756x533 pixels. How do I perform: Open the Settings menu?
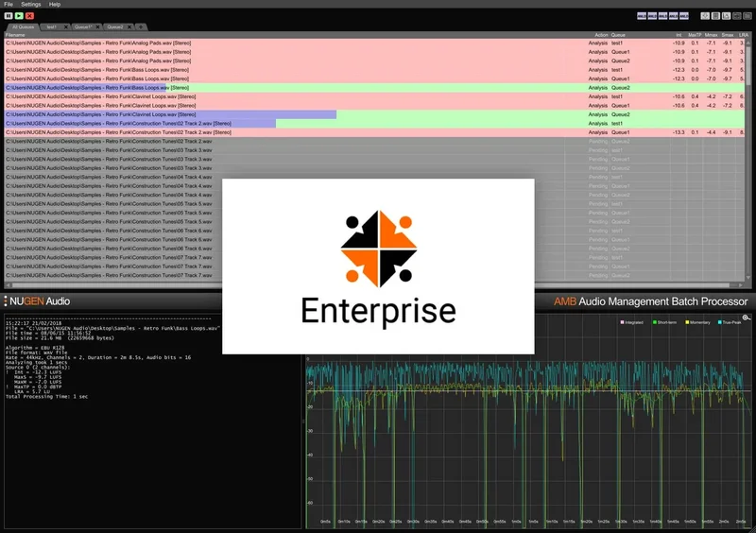click(x=31, y=5)
